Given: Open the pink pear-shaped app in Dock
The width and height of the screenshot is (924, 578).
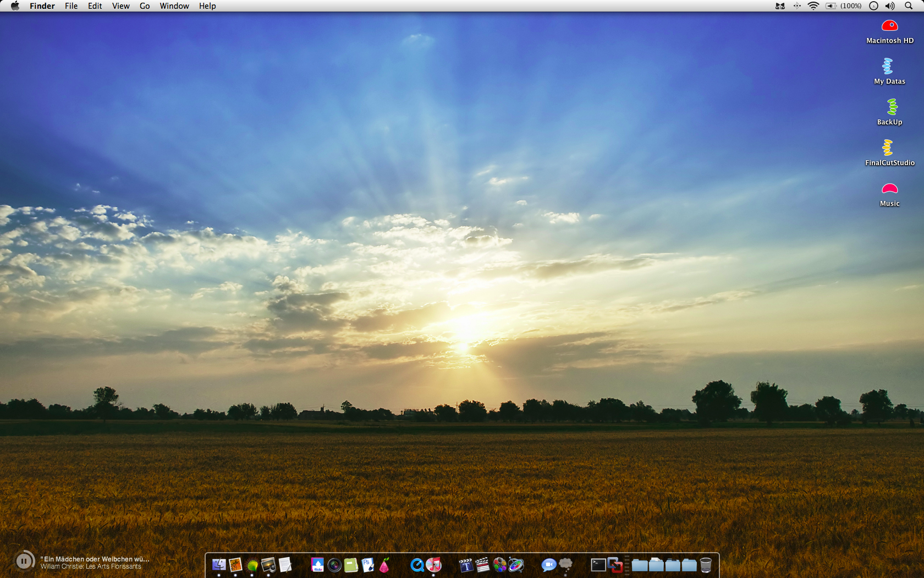Looking at the screenshot, I should pos(384,565).
